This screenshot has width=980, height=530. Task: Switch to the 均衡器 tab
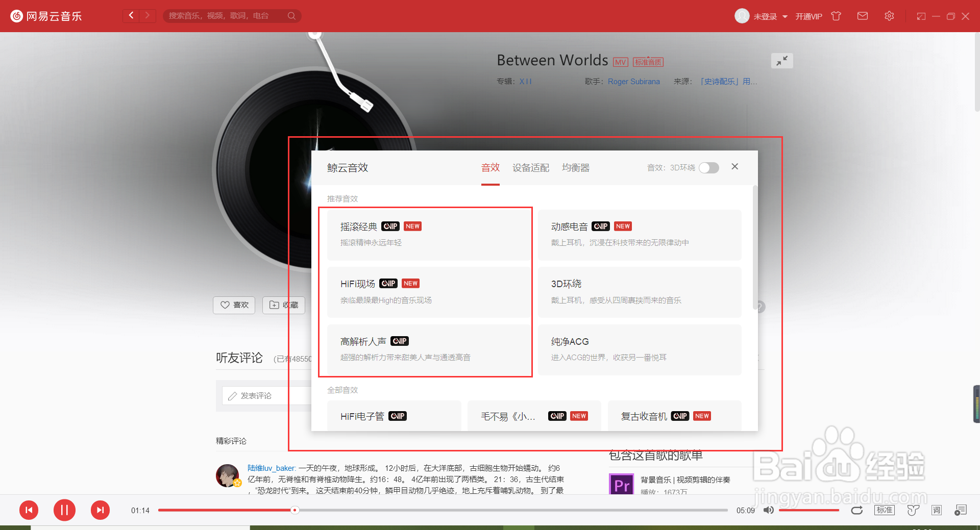[x=576, y=168]
